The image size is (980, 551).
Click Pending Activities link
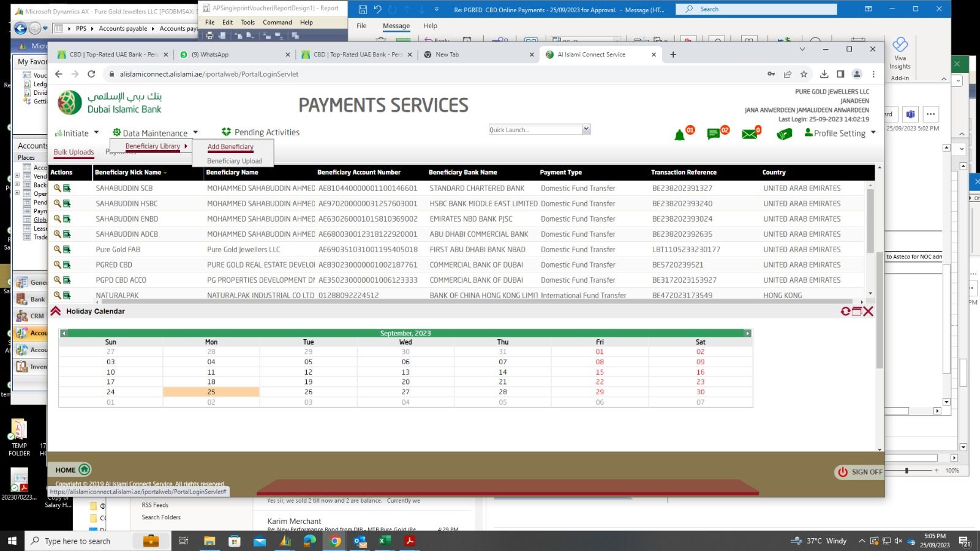(x=260, y=132)
